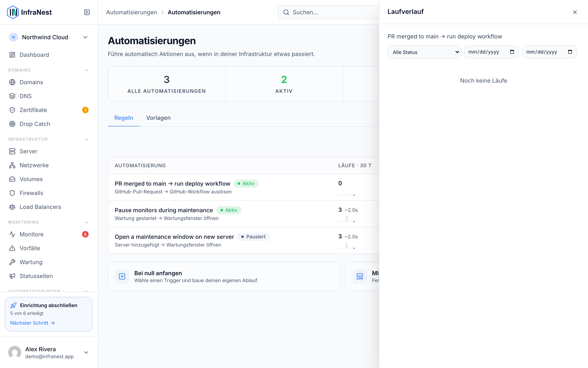This screenshot has height=368, width=588.
Task: Click the Northwind Cloud N avatar
Action: pyautogui.click(x=13, y=37)
